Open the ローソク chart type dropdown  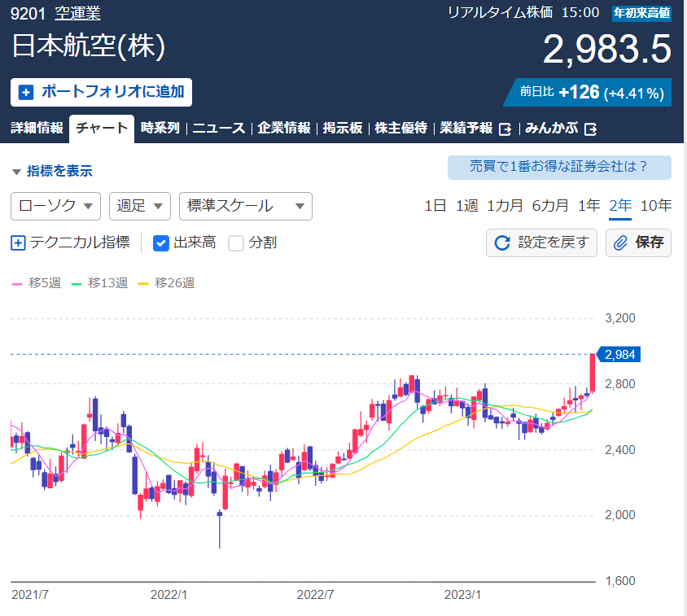55,206
